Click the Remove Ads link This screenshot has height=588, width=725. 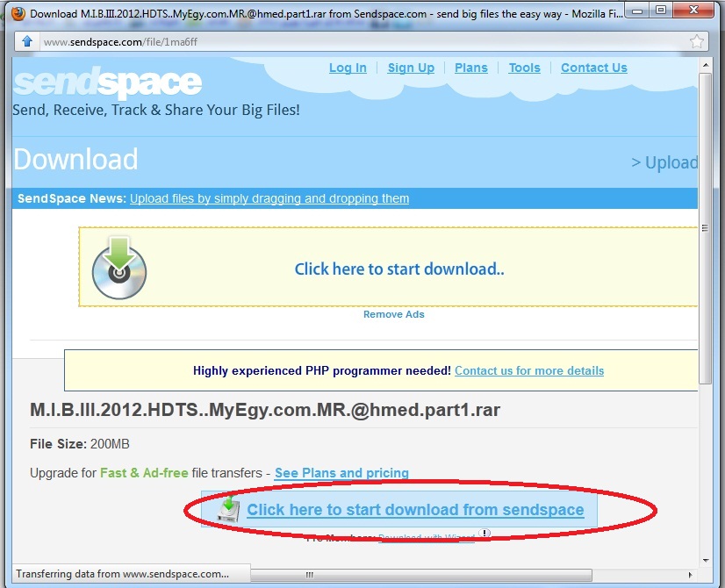(x=393, y=314)
